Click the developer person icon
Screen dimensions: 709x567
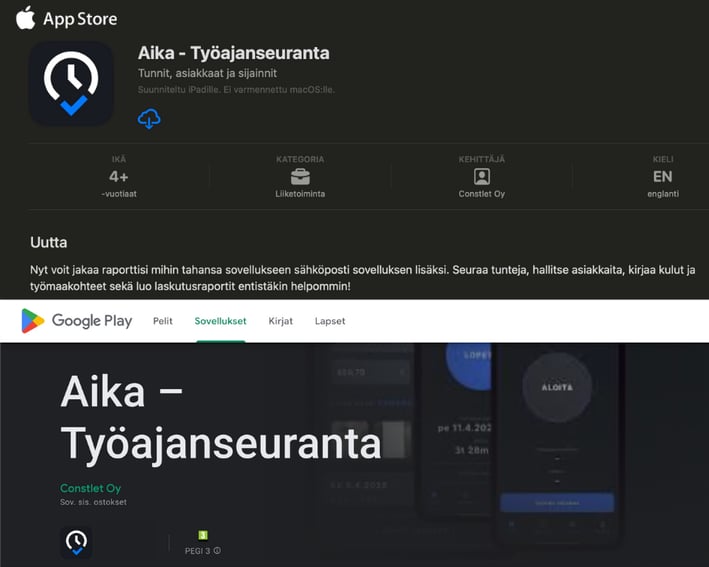point(482,176)
